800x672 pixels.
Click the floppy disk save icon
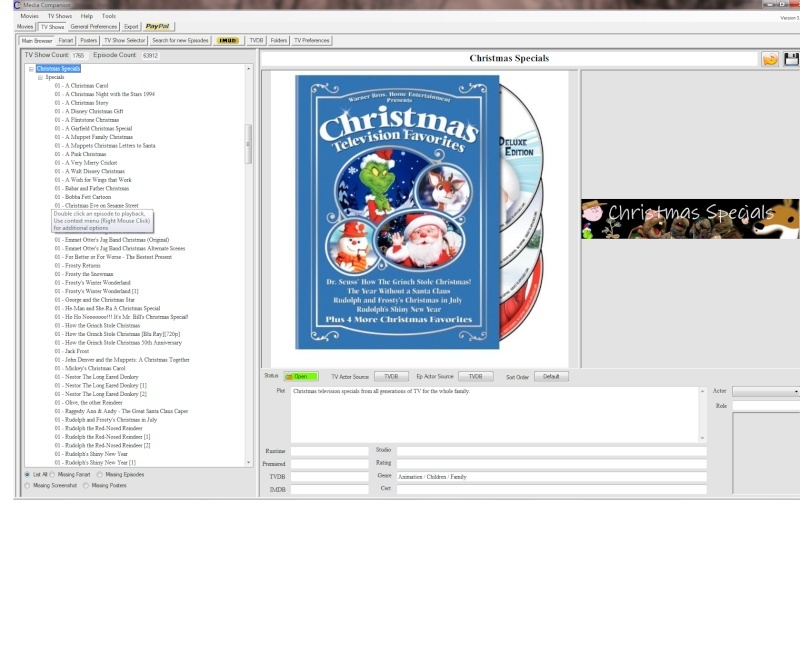[791, 59]
